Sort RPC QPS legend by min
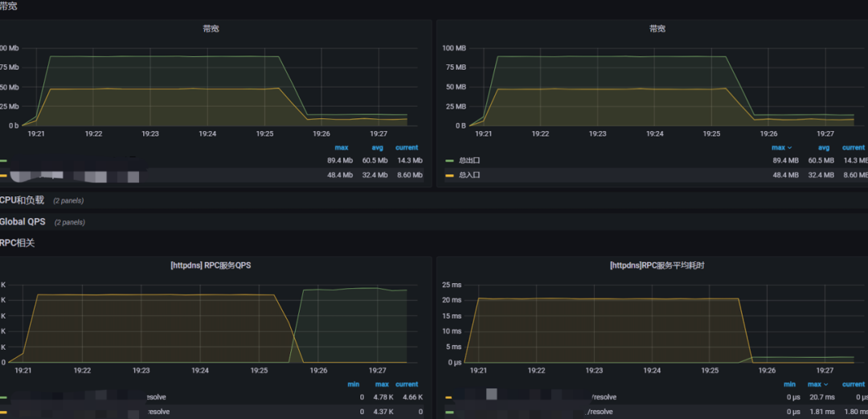The width and height of the screenshot is (868, 419). coord(353,384)
